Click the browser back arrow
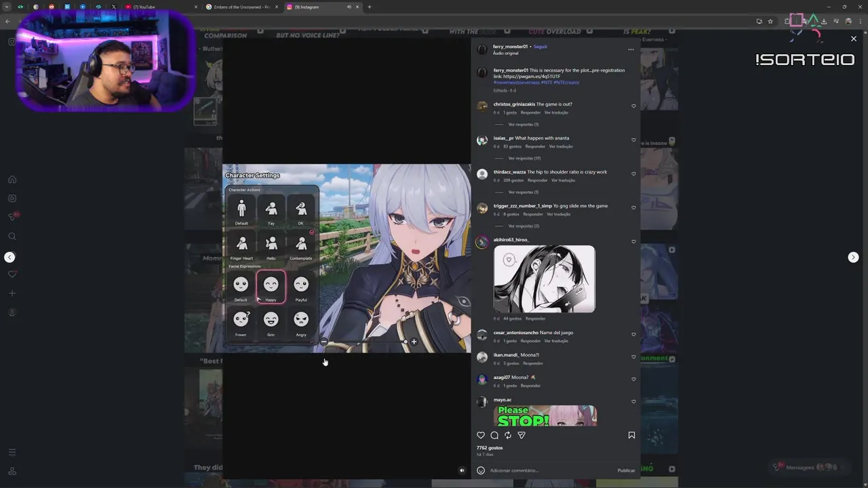Screen dimensions: 868x488 7,21
